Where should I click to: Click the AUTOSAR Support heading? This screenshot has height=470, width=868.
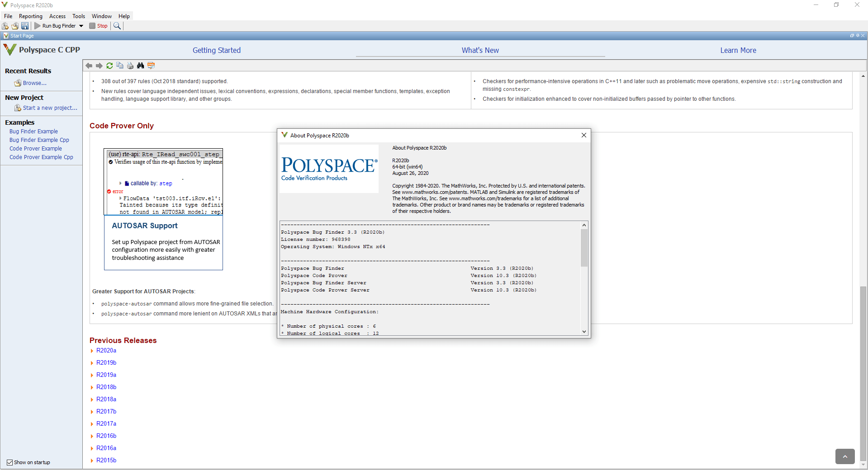[145, 226]
